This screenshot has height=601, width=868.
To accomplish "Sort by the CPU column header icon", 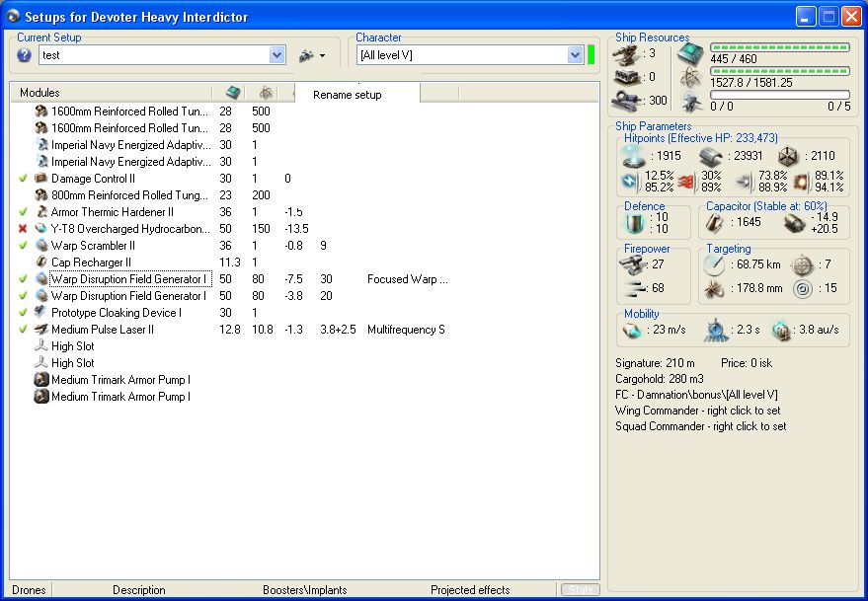I will [233, 93].
